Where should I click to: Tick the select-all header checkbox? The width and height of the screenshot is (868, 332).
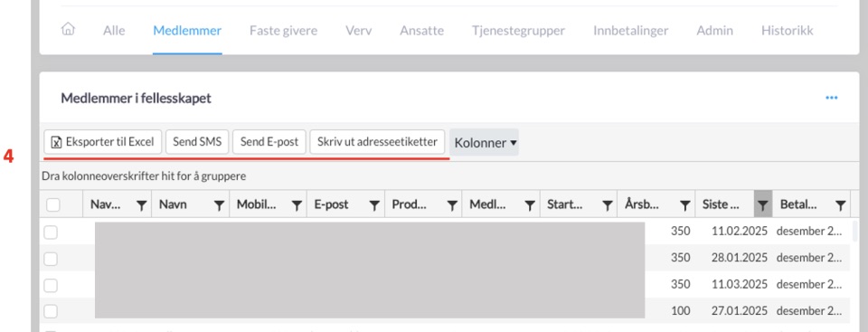click(52, 204)
